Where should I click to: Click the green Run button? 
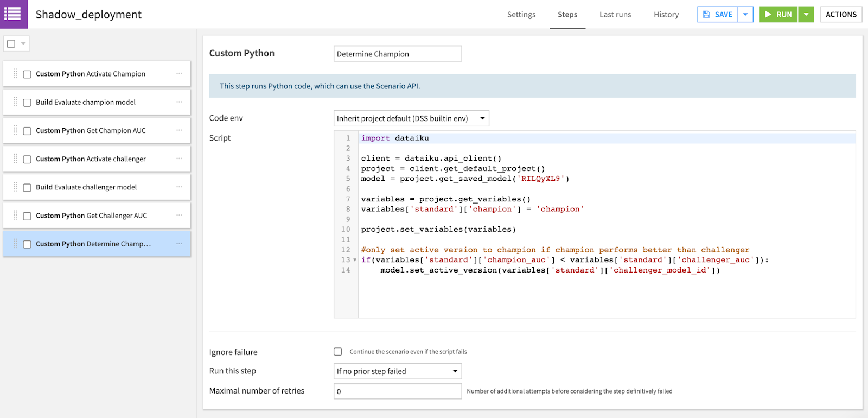pos(778,15)
